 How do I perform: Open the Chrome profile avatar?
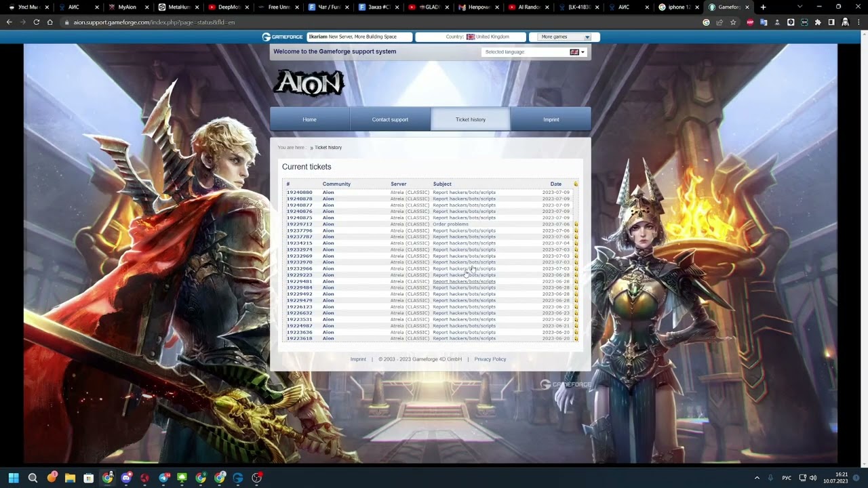click(x=845, y=22)
